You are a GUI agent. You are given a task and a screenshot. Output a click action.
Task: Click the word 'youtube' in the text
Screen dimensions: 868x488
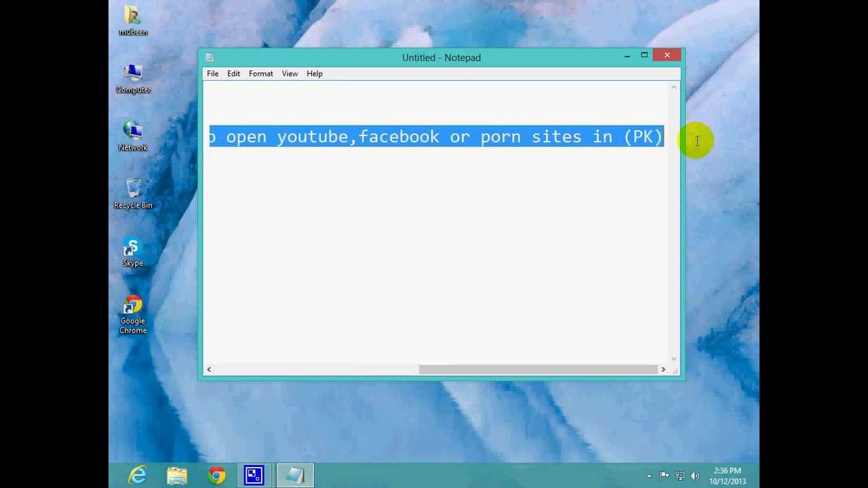313,137
